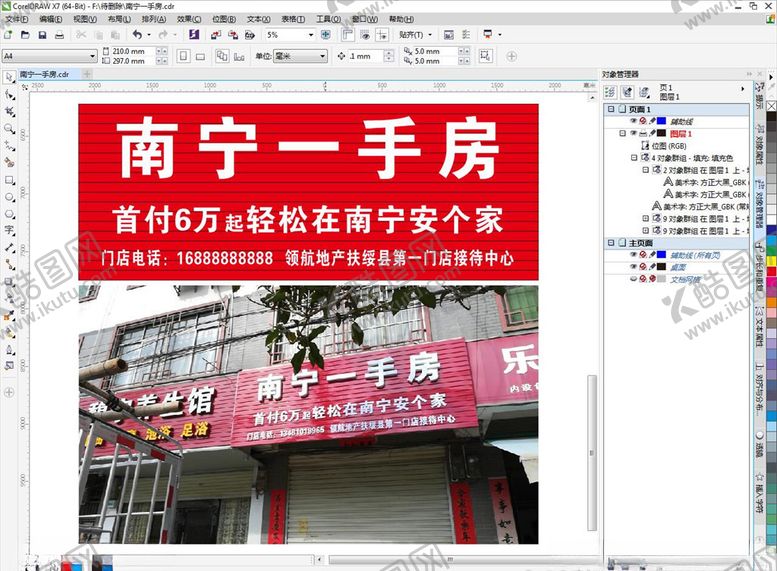Toggle printable icon of 辅助线(所有页) layer
The image size is (777, 571).
pyautogui.click(x=643, y=255)
